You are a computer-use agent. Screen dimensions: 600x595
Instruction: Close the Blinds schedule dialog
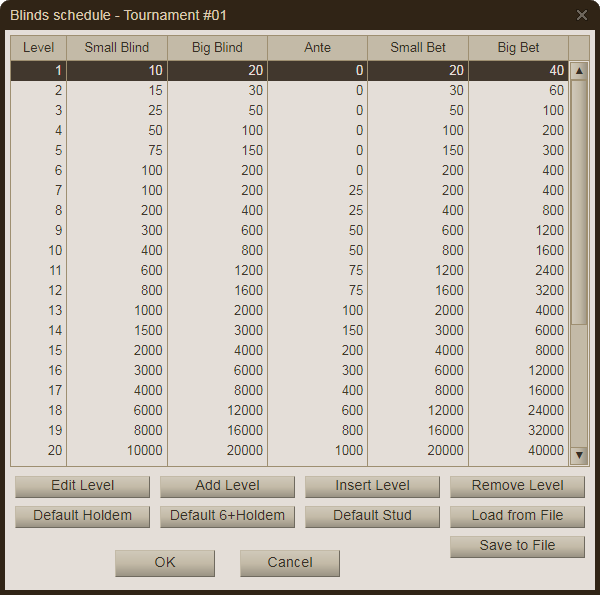pyautogui.click(x=582, y=15)
